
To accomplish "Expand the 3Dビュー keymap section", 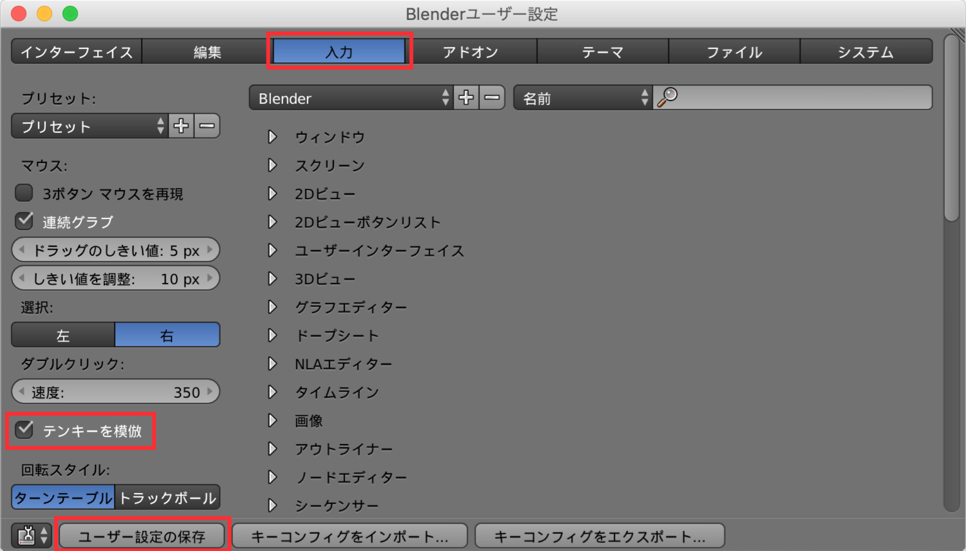I will click(272, 279).
